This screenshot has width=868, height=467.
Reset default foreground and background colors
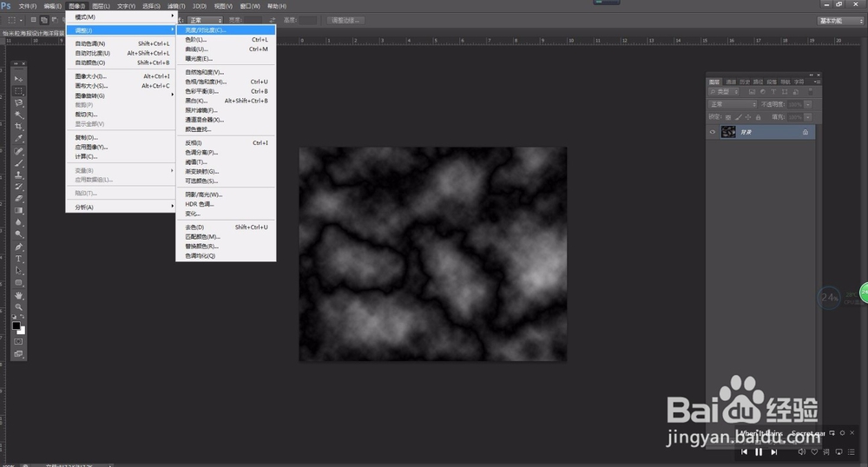tap(15, 317)
